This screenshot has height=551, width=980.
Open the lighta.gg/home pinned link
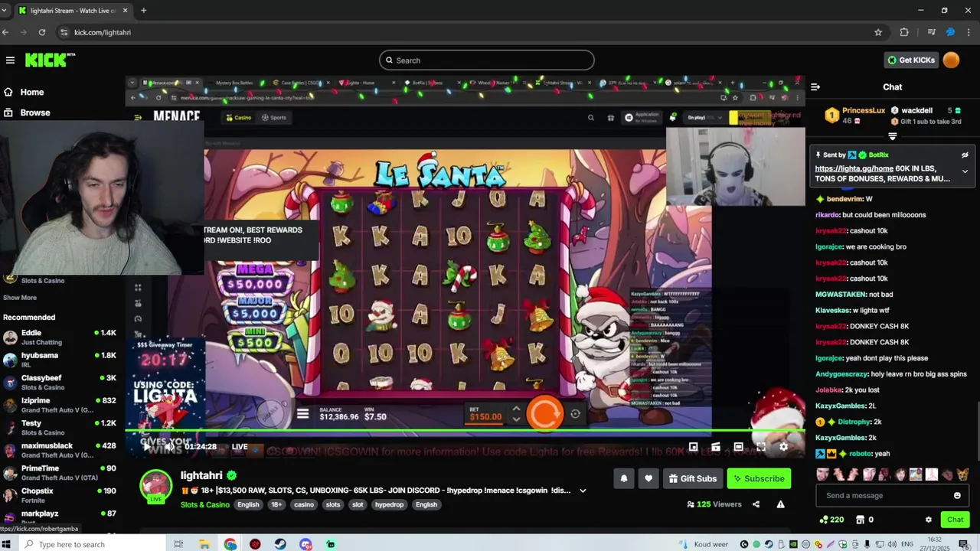point(854,168)
